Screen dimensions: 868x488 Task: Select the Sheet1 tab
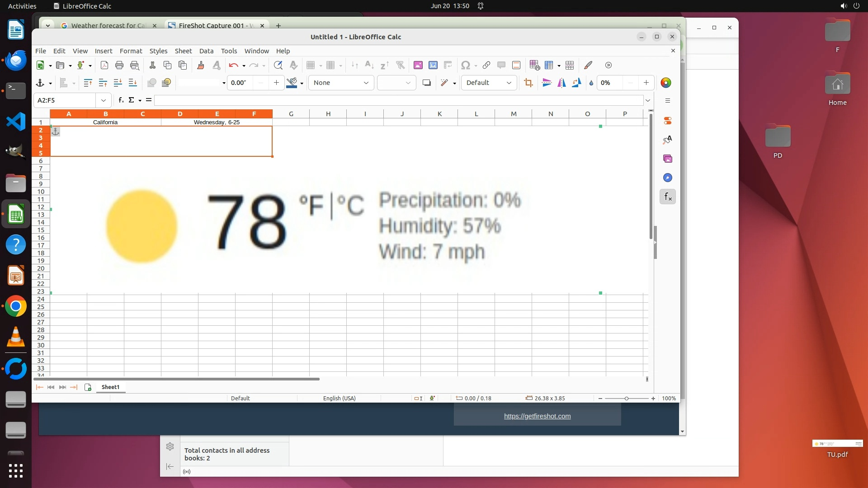point(110,387)
